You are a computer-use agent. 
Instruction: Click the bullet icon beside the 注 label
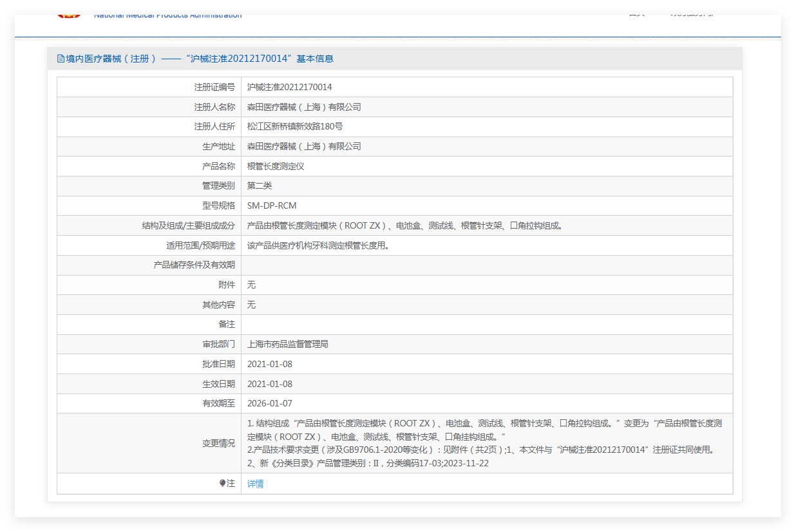[222, 483]
